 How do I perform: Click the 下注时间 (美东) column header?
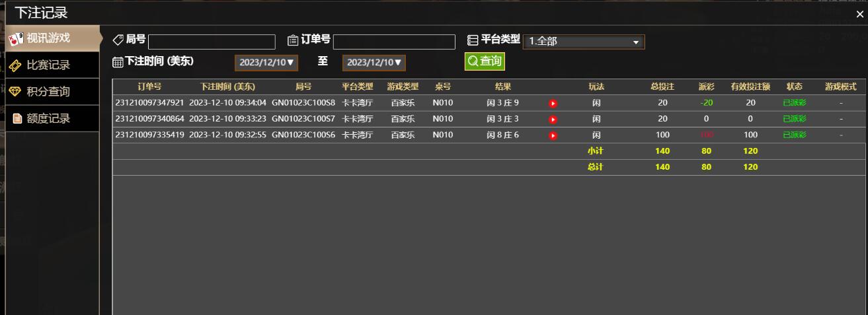point(227,87)
